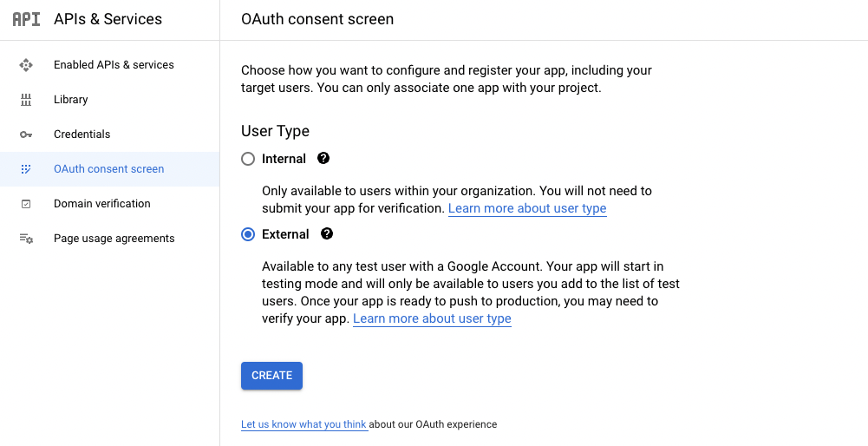Click the Credentials key icon

click(26, 134)
